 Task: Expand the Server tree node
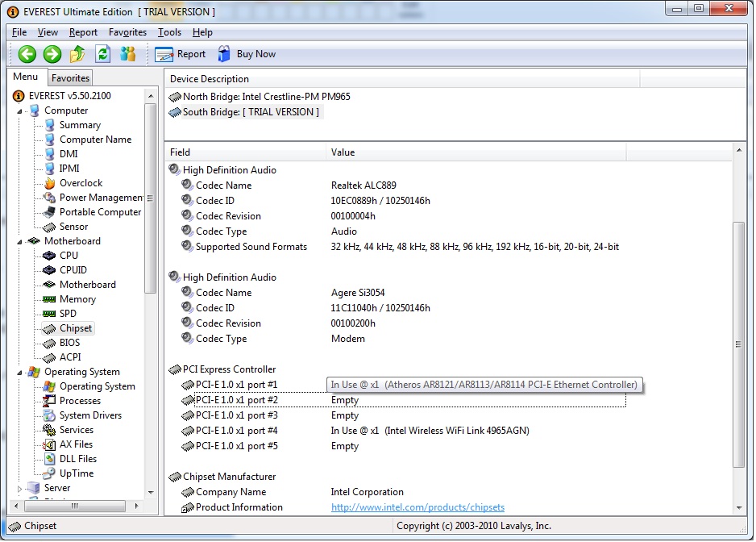point(19,489)
